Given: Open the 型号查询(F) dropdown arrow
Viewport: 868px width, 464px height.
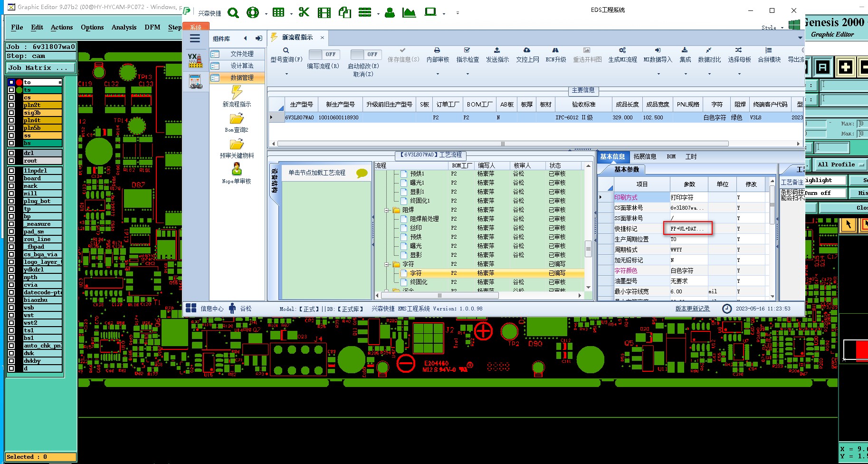Looking at the screenshot, I should (x=286, y=74).
